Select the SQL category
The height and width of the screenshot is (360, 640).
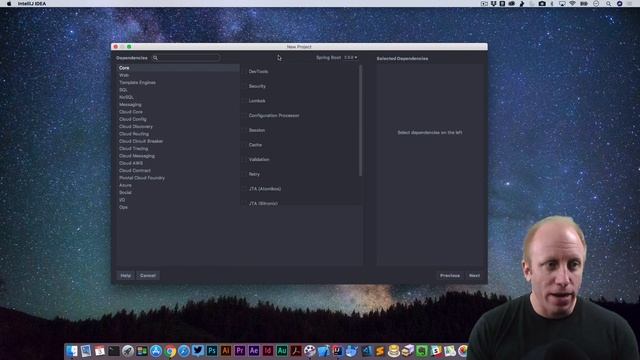(178, 90)
